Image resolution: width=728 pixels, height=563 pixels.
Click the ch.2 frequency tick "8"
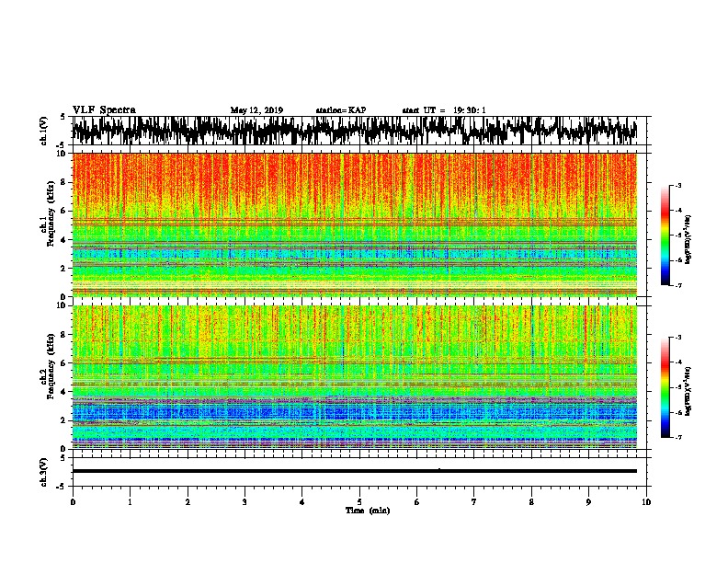[x=65, y=335]
